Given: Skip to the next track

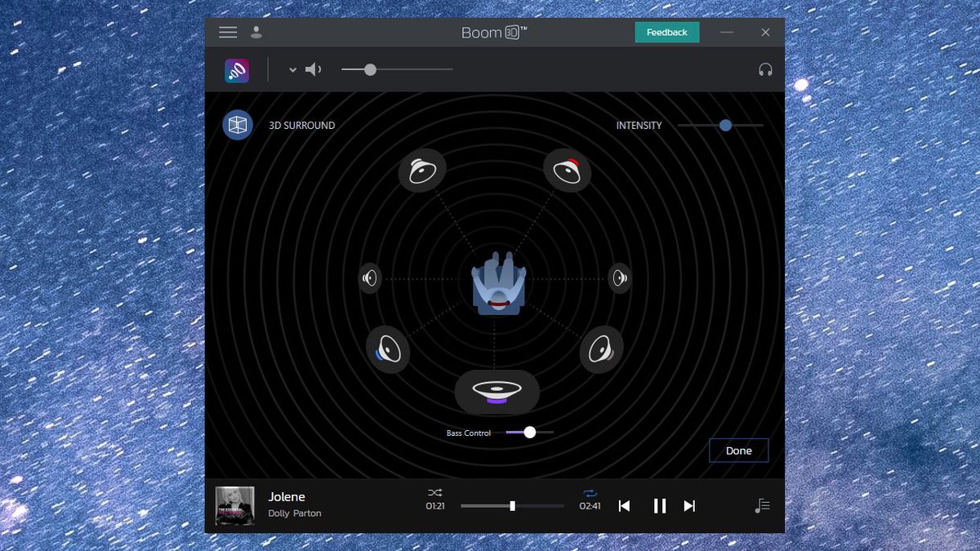Looking at the screenshot, I should (688, 505).
